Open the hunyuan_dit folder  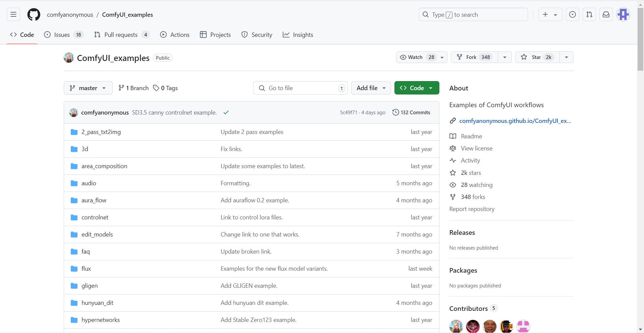(x=97, y=303)
